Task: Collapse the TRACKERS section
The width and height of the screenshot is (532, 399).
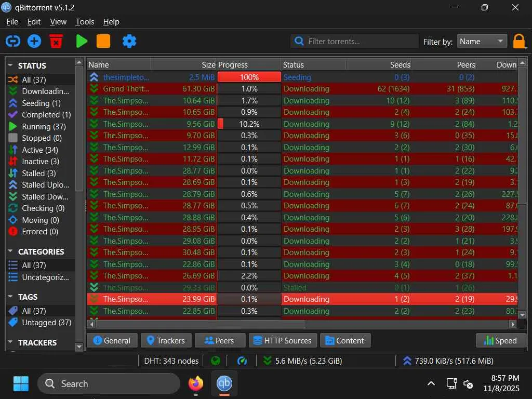Action: [10, 342]
